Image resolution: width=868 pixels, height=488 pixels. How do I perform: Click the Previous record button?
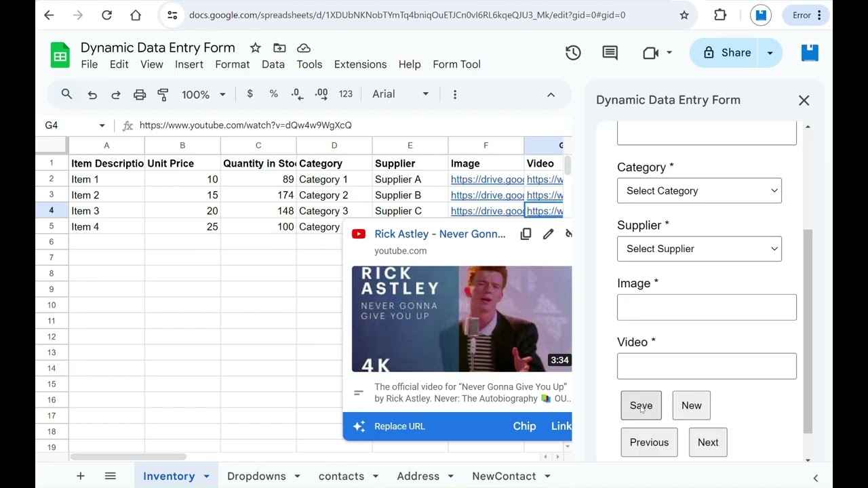click(x=649, y=443)
